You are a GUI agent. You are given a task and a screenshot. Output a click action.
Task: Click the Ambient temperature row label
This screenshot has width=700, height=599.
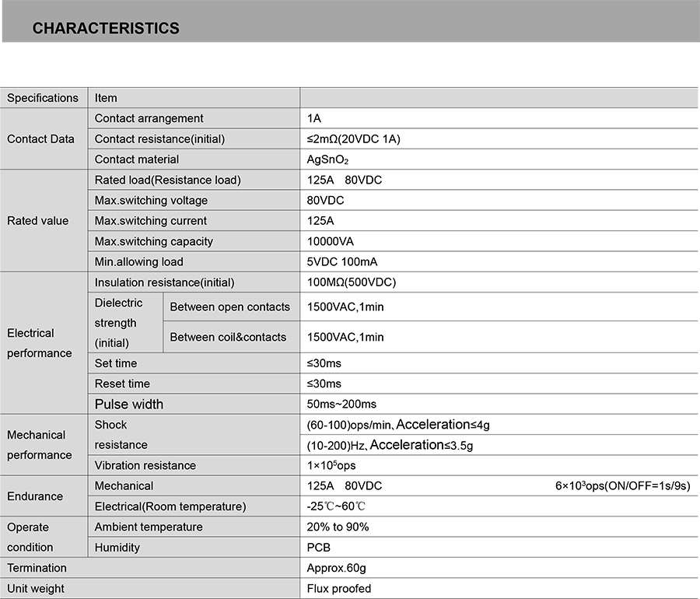(149, 527)
